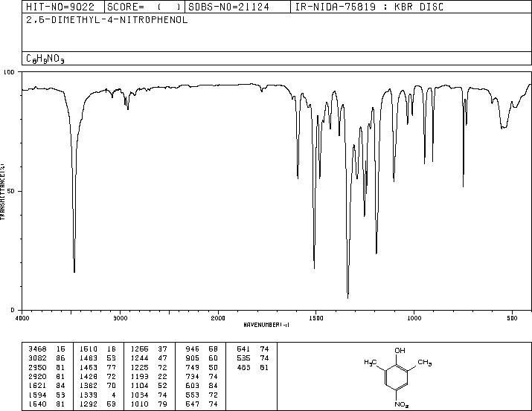Click the SCORE= header field
532x411 pixels.
click(144, 7)
